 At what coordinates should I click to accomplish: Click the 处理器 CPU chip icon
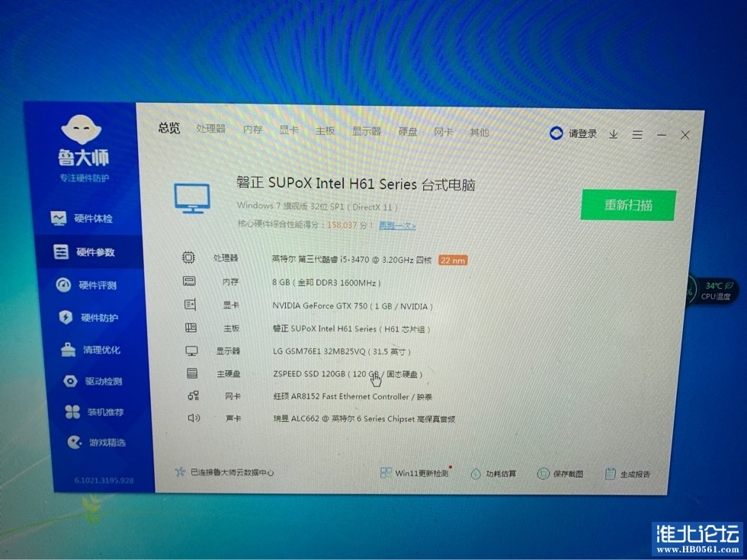(189, 258)
